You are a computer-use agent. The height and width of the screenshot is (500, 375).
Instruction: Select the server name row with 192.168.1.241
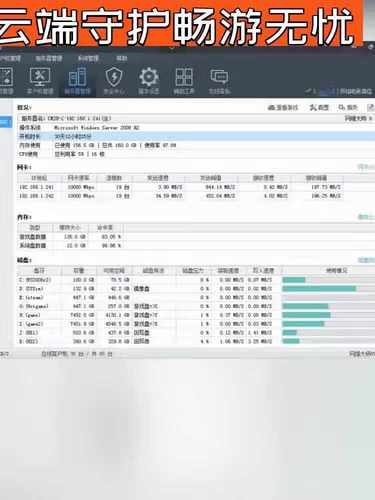[196, 119]
